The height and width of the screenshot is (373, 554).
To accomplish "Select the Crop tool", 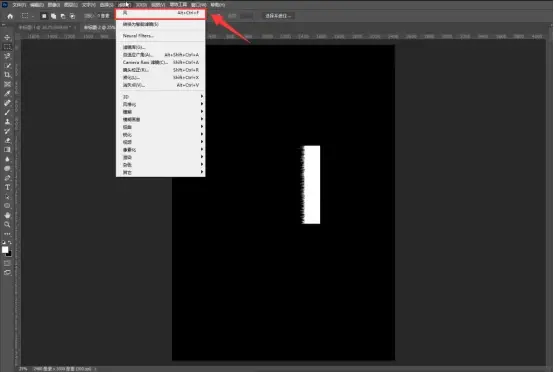I will [x=7, y=75].
